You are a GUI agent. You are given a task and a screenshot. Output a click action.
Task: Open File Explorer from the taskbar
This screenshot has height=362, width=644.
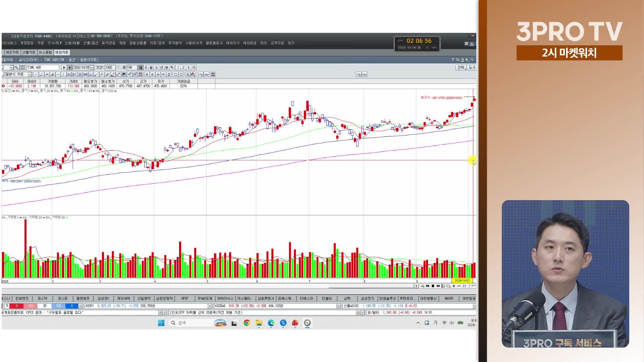[259, 323]
